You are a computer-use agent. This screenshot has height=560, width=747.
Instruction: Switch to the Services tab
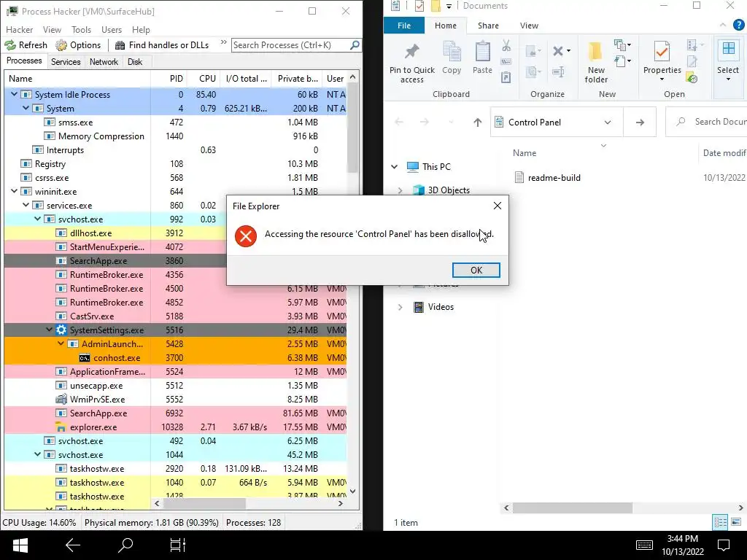pos(66,62)
